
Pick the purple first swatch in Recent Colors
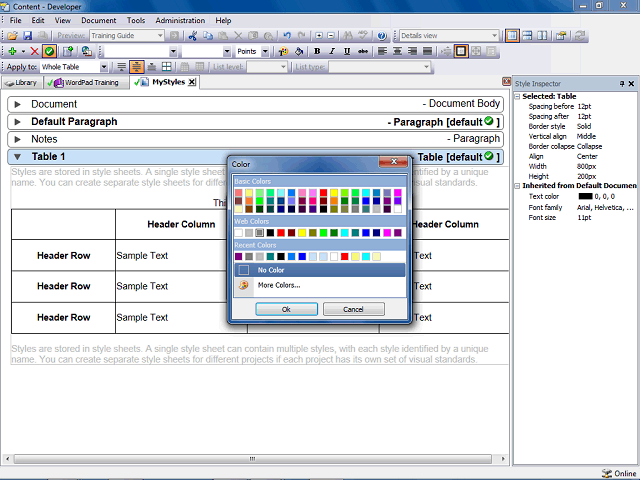point(238,257)
